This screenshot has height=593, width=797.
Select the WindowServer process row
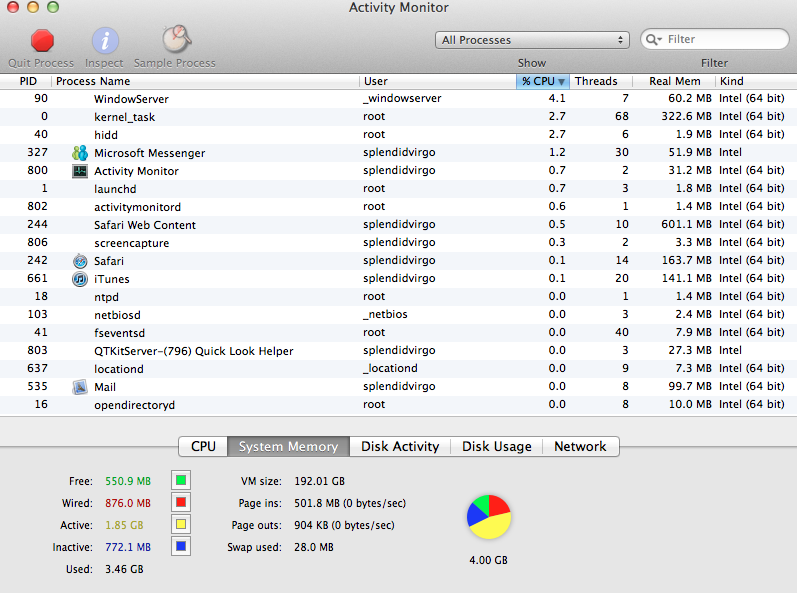click(398, 99)
